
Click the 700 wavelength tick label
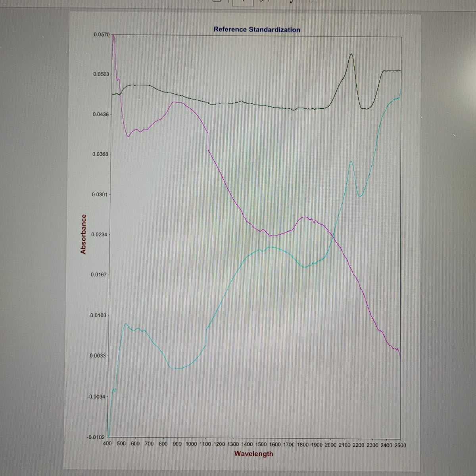click(x=149, y=444)
